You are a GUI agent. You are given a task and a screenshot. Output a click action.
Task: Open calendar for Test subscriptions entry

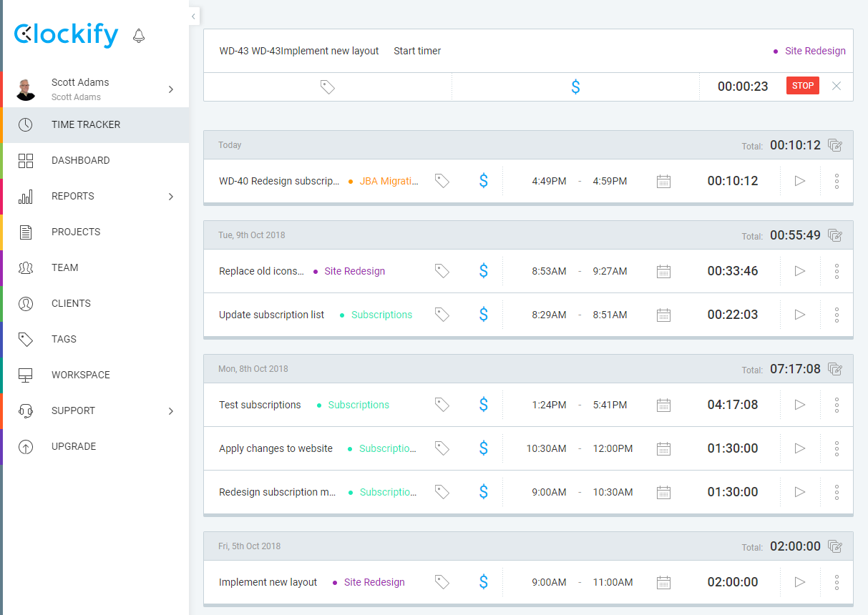(663, 405)
